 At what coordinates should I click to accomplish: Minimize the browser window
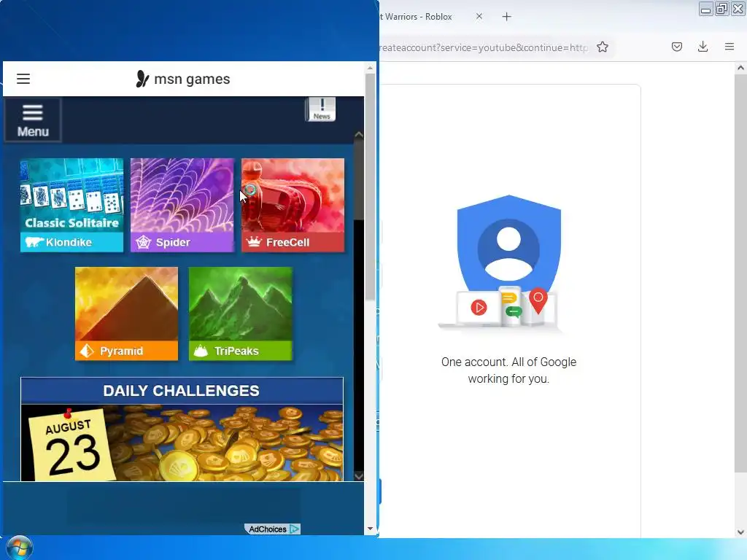[706, 9]
